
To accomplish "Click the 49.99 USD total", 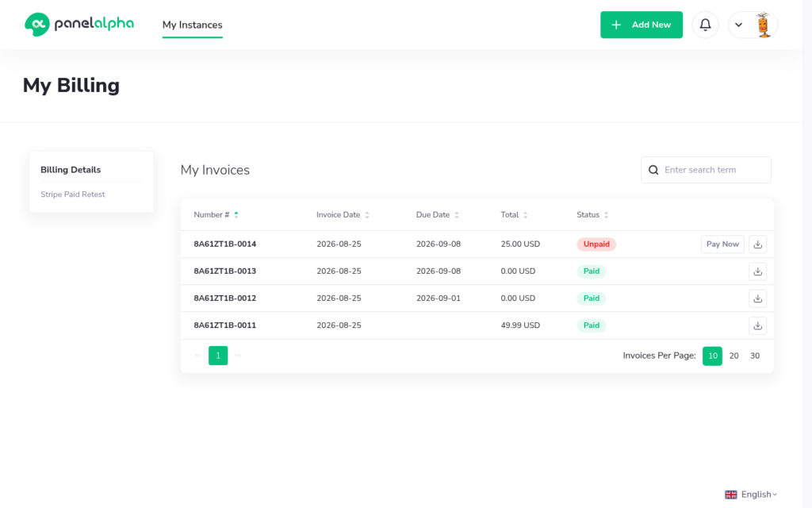I will (x=520, y=325).
